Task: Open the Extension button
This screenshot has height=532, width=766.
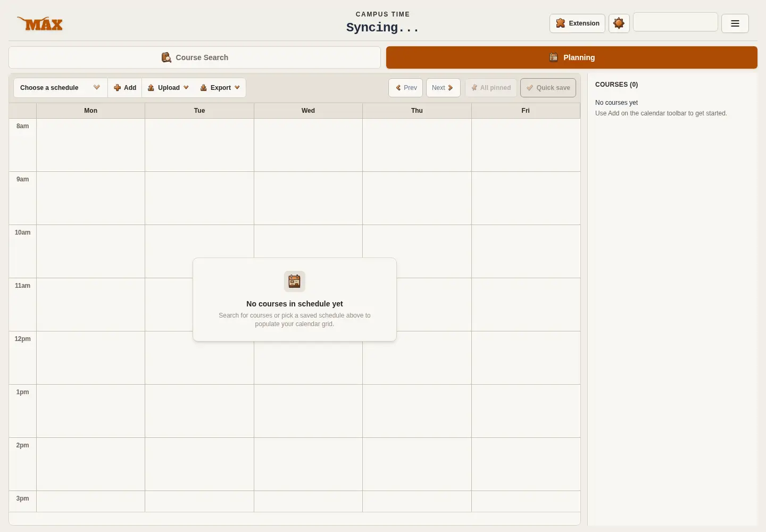Action: (577, 23)
